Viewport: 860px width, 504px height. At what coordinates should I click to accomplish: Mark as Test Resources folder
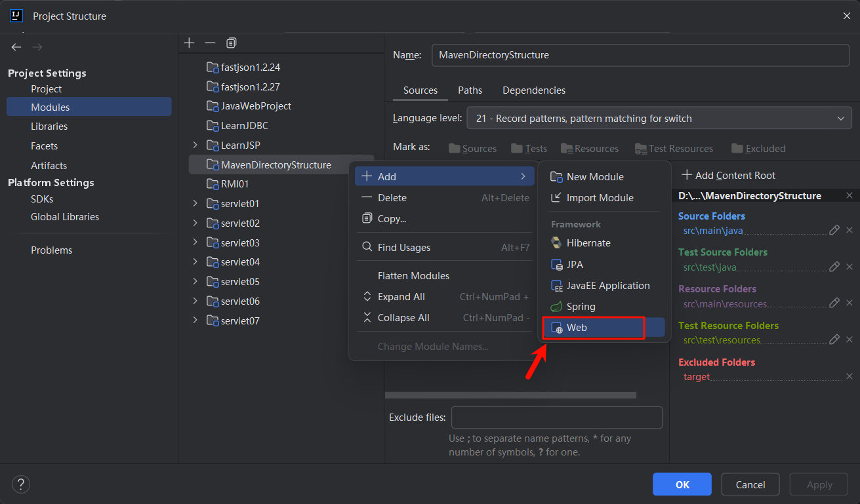pos(674,149)
